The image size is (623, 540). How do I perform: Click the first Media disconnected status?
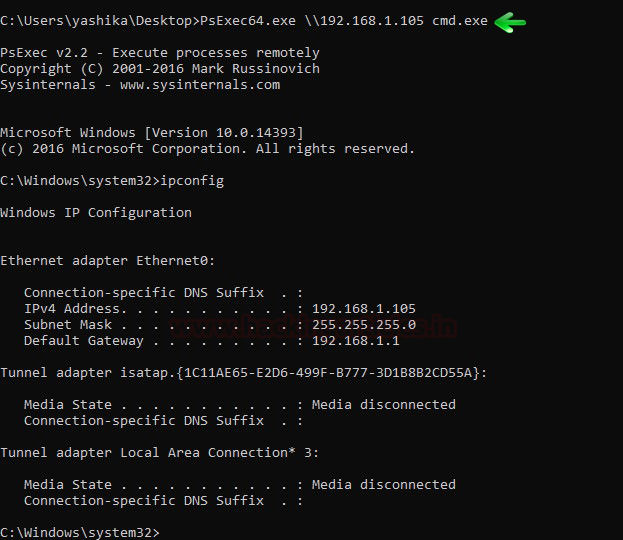pyautogui.click(x=384, y=405)
